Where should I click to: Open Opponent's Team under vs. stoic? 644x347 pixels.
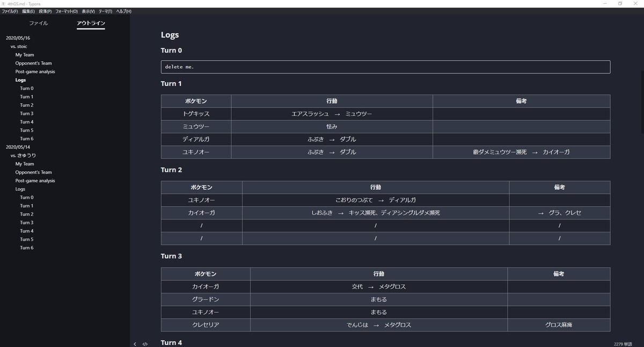coord(33,63)
